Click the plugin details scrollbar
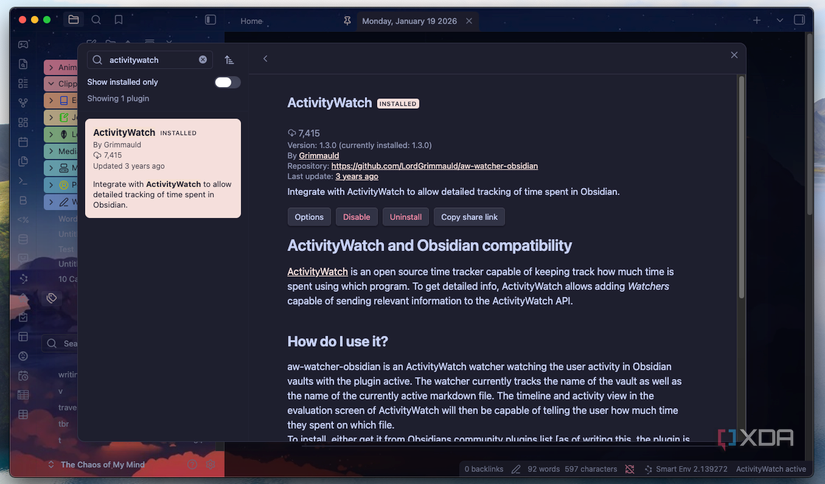825x484 pixels. [x=741, y=187]
